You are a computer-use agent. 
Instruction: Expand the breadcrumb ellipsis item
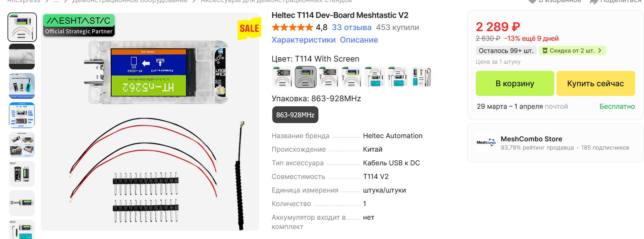point(56,1)
